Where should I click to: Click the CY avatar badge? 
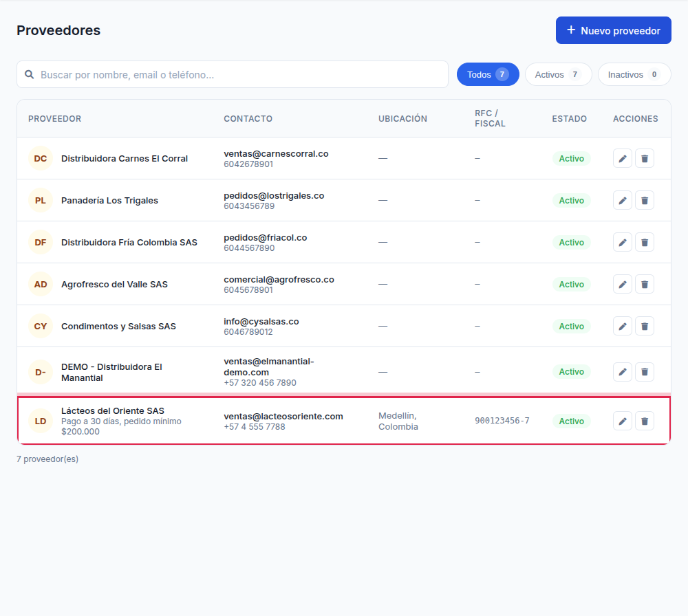pos(41,326)
